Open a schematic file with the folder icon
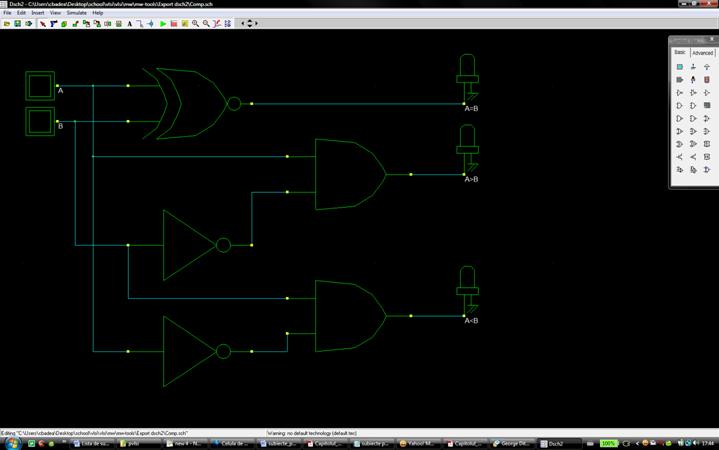Viewport: 719px width, 450px height. click(7, 23)
